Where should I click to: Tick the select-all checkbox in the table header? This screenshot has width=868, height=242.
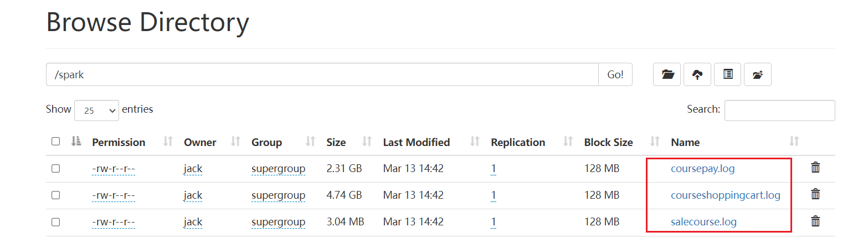point(55,142)
